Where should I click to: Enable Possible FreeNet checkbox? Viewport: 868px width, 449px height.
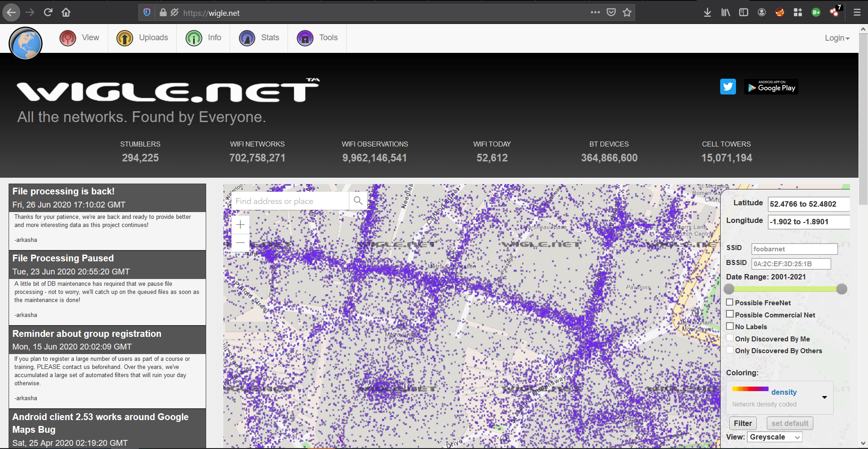[730, 302]
